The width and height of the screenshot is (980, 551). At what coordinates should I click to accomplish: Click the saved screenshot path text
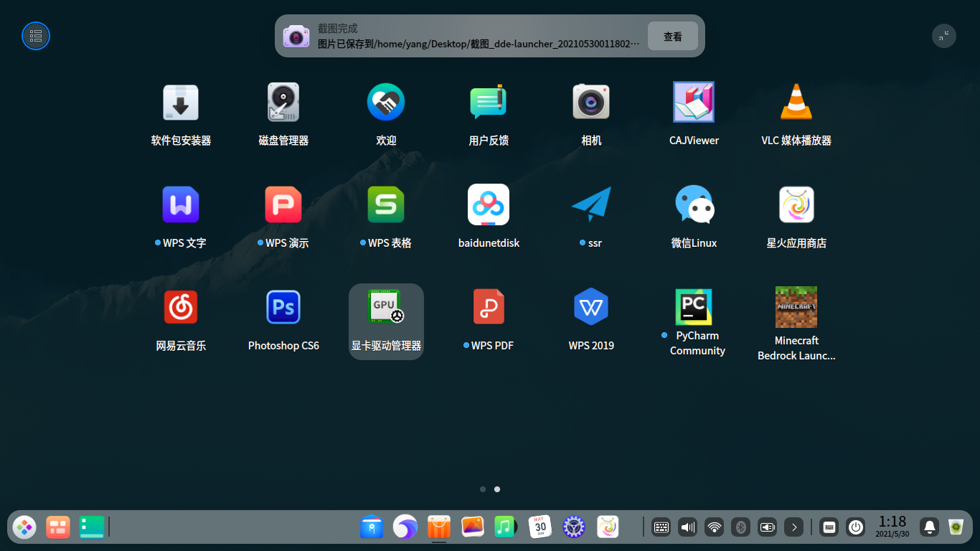point(479,44)
